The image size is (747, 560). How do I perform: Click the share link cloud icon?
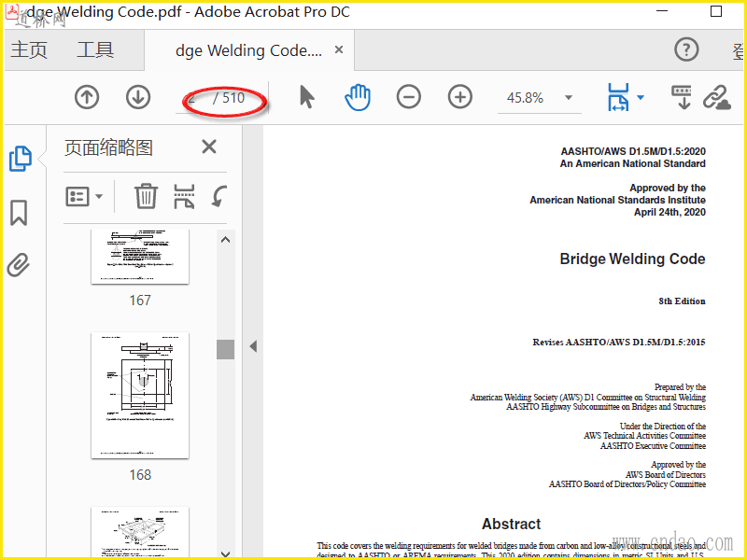coord(717,98)
